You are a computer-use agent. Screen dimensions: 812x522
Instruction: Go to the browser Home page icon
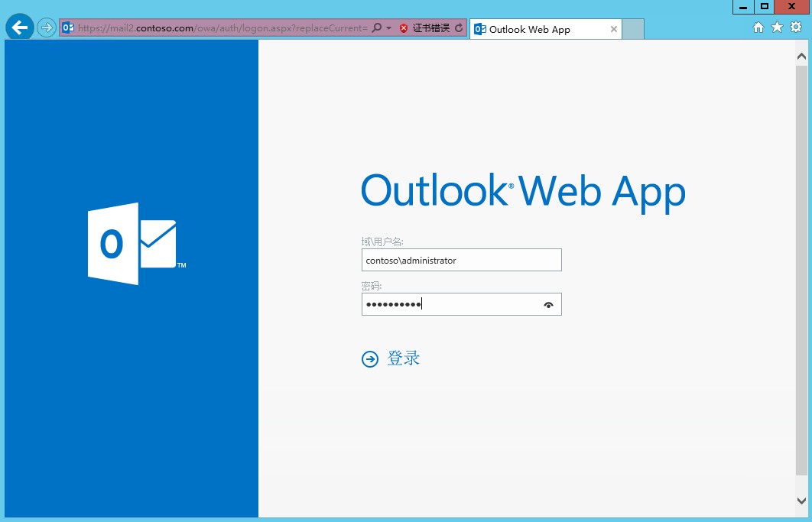[x=758, y=28]
